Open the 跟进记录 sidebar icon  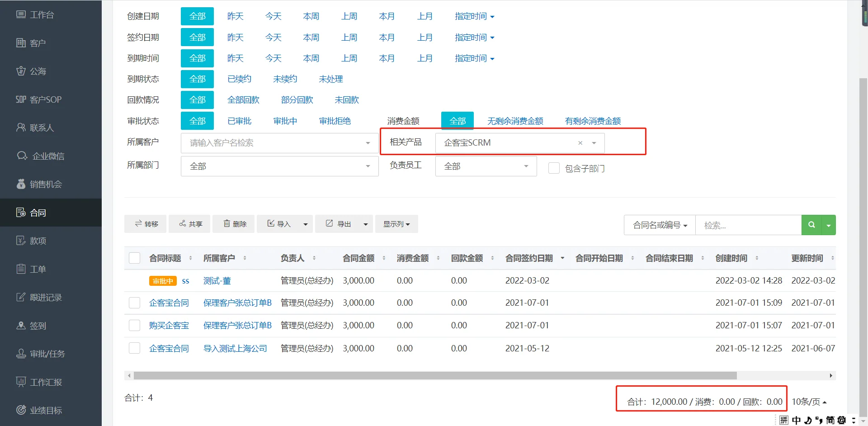tap(21, 297)
